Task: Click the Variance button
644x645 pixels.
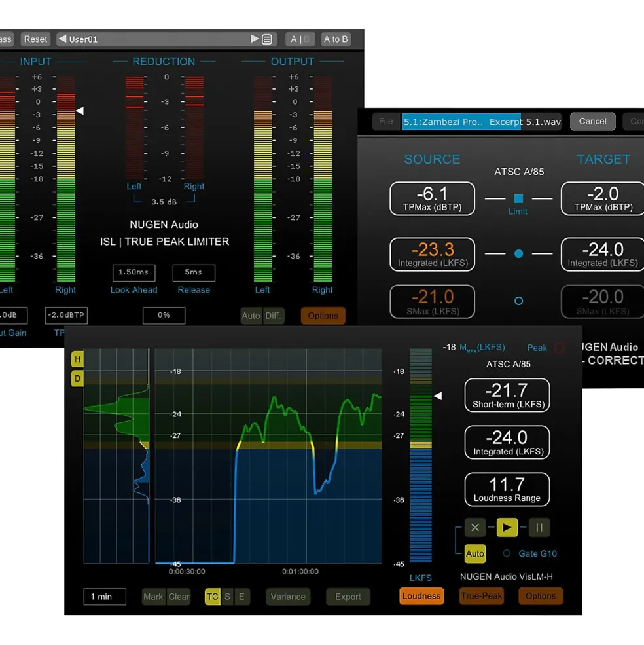Action: (x=288, y=597)
